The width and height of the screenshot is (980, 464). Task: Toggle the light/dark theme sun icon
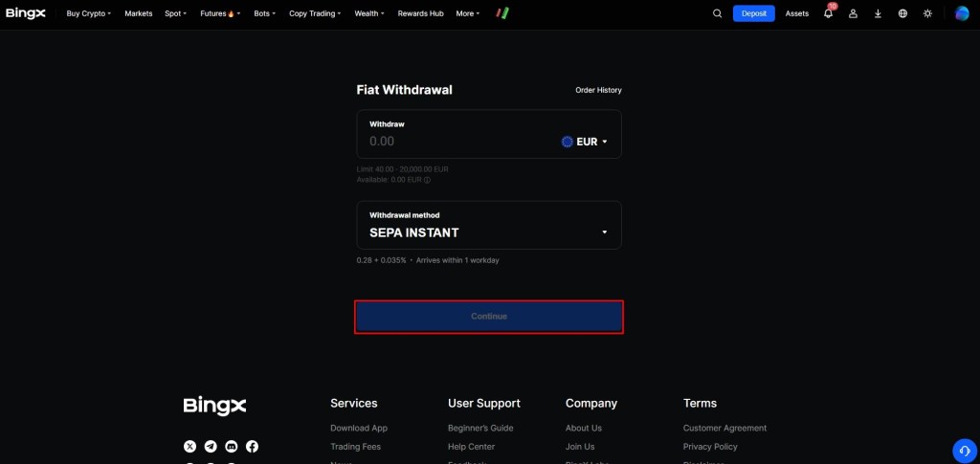(x=927, y=13)
